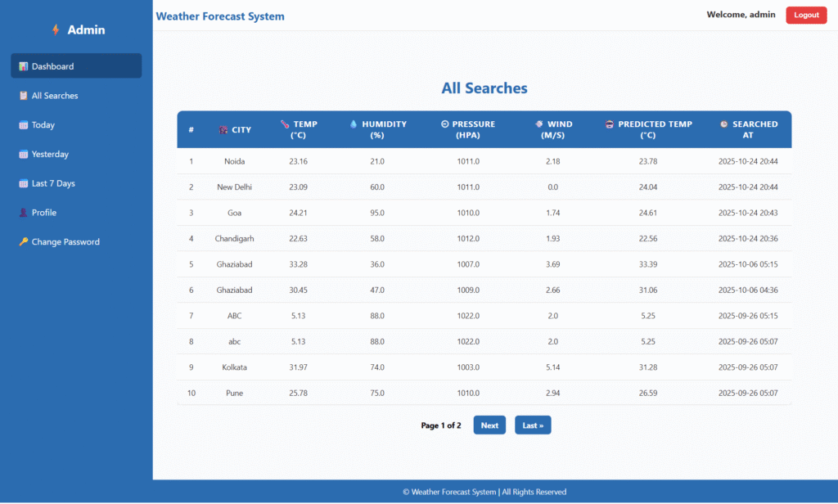The image size is (838, 504).
Task: Click the water drop icon in Humidity header
Action: pyautogui.click(x=354, y=124)
